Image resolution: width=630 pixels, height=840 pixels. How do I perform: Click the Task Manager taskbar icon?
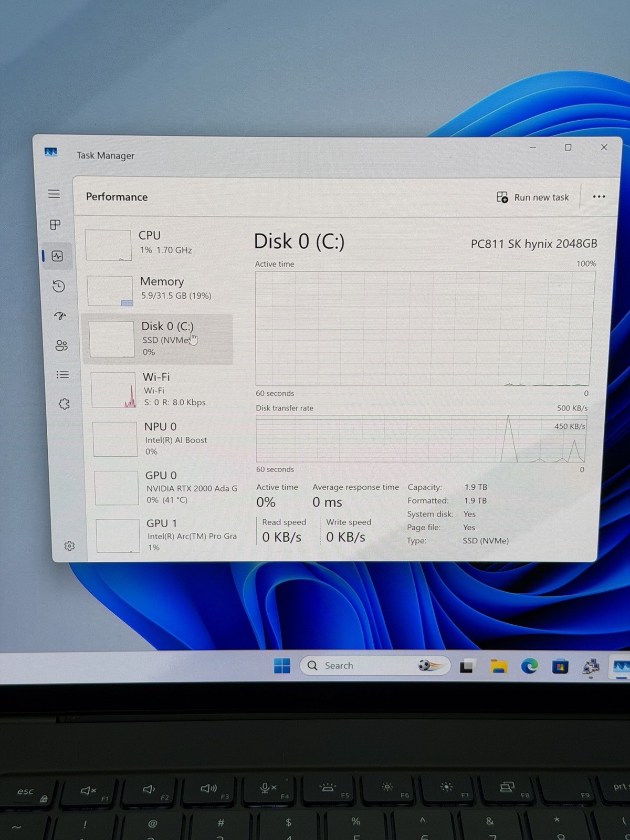pyautogui.click(x=621, y=667)
